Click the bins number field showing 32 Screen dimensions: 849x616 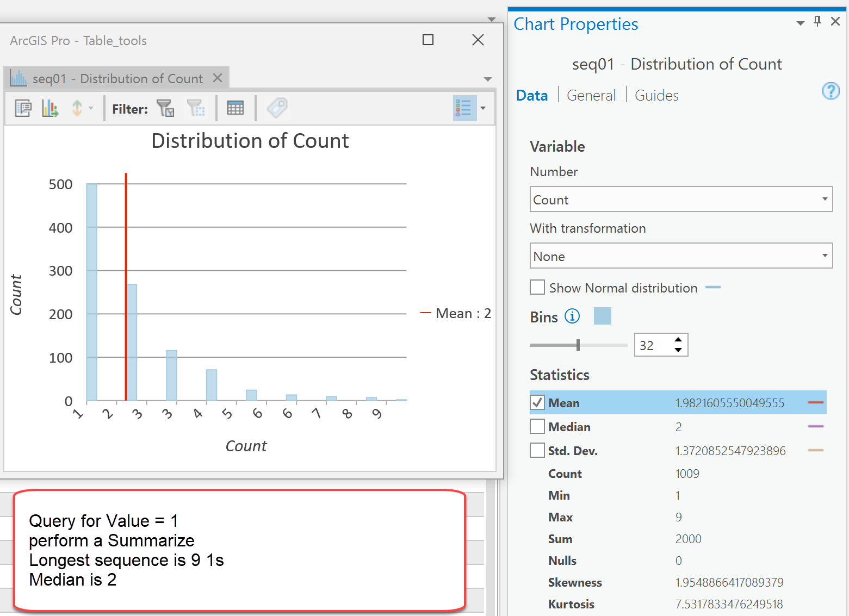click(x=653, y=345)
